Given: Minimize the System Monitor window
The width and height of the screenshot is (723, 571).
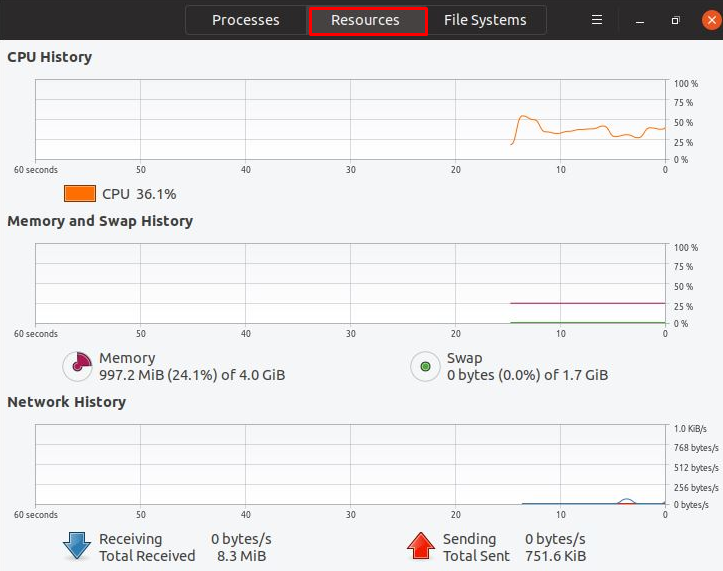Looking at the screenshot, I should click(x=640, y=20).
